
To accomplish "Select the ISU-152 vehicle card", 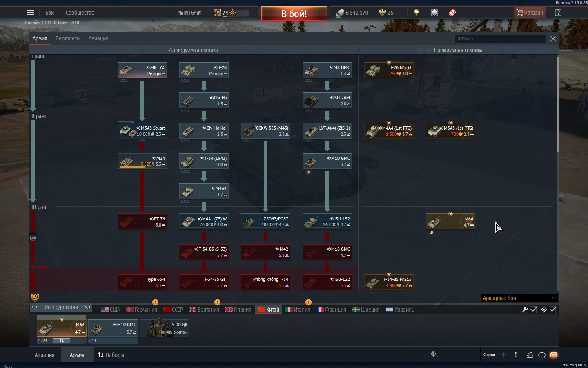I will pyautogui.click(x=327, y=222).
